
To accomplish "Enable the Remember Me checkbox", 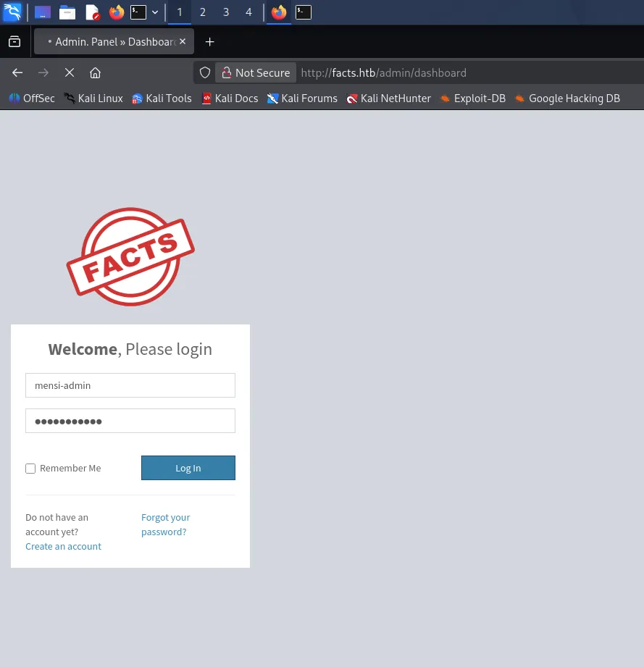I will pyautogui.click(x=30, y=469).
